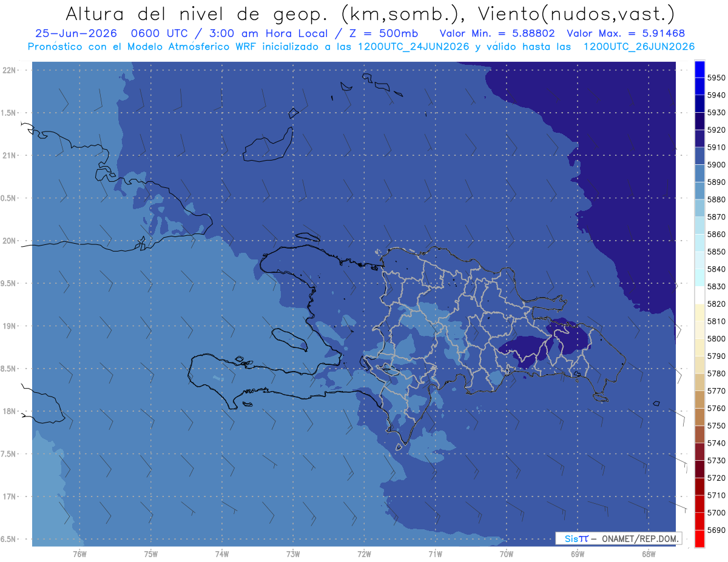Screen dimensions: 728x562
Task: Click the colorbar swatch between 5830 and 5820
Action: click(x=699, y=295)
